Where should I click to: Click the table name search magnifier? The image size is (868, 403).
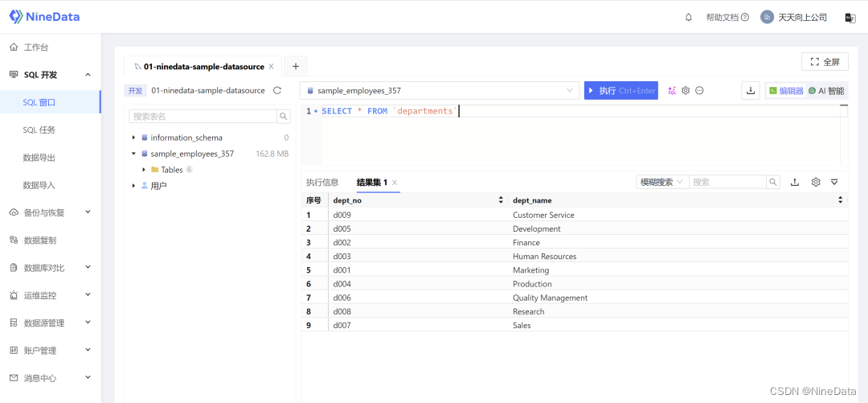[284, 117]
